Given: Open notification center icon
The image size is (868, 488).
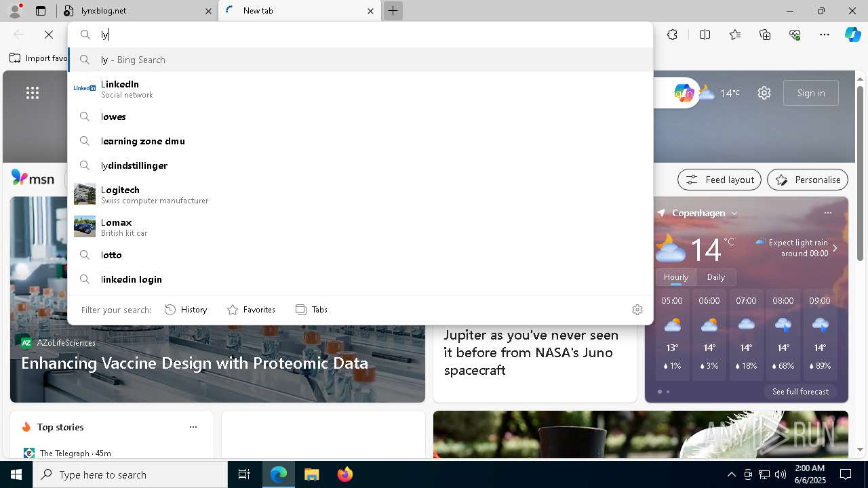Looking at the screenshot, I should click(x=846, y=474).
